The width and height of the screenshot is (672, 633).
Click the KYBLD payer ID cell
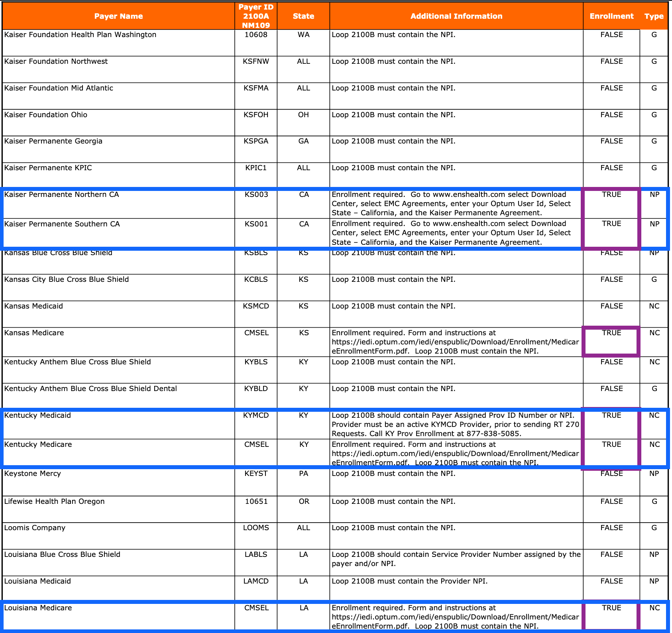coord(256,389)
